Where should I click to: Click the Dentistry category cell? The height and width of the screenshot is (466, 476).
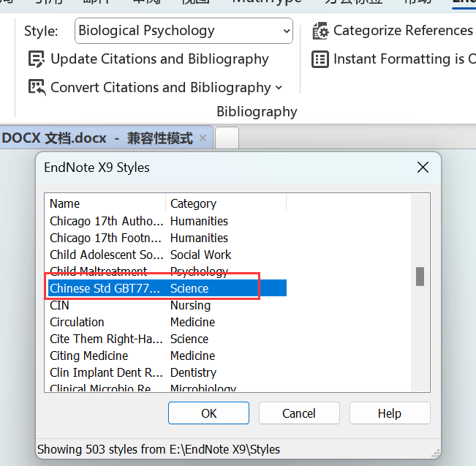pyautogui.click(x=193, y=372)
